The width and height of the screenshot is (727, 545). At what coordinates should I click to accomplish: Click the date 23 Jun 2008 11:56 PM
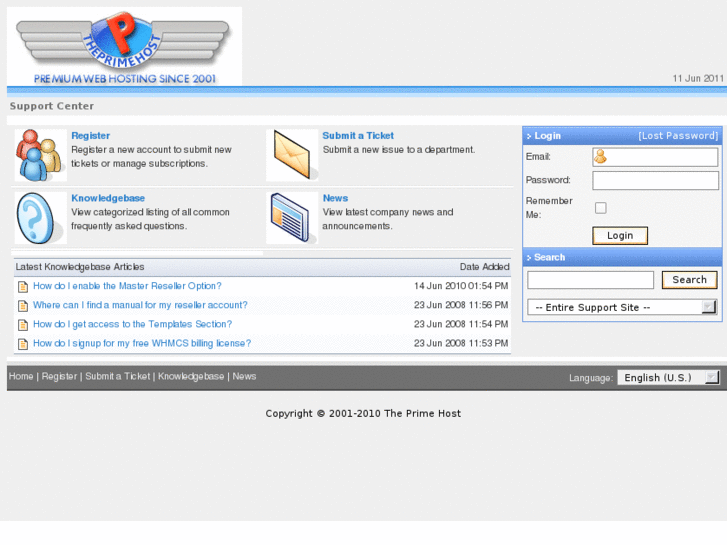(461, 305)
